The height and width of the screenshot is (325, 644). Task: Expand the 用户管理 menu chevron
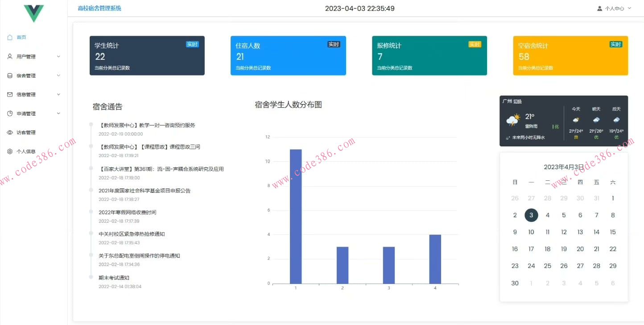[x=58, y=56]
